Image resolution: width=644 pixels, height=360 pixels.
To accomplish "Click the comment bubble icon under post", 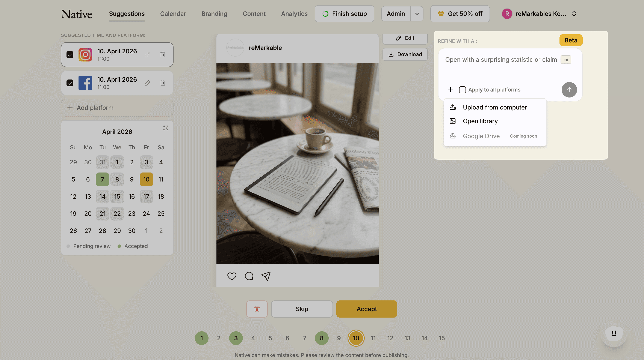I will (249, 276).
